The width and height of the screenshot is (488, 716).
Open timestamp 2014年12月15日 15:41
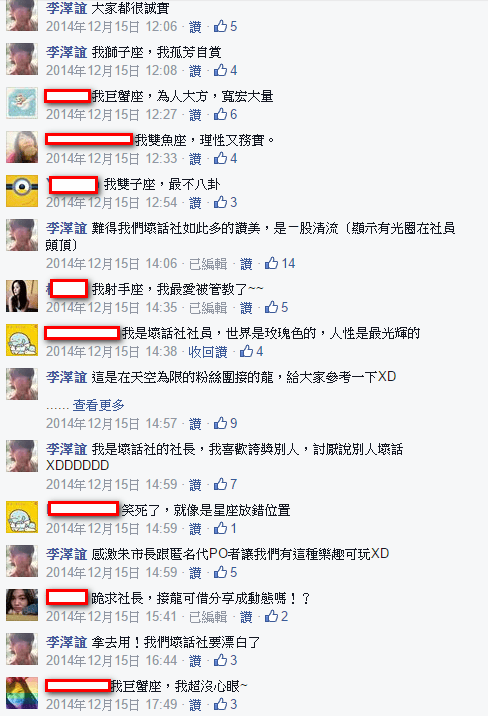111,616
